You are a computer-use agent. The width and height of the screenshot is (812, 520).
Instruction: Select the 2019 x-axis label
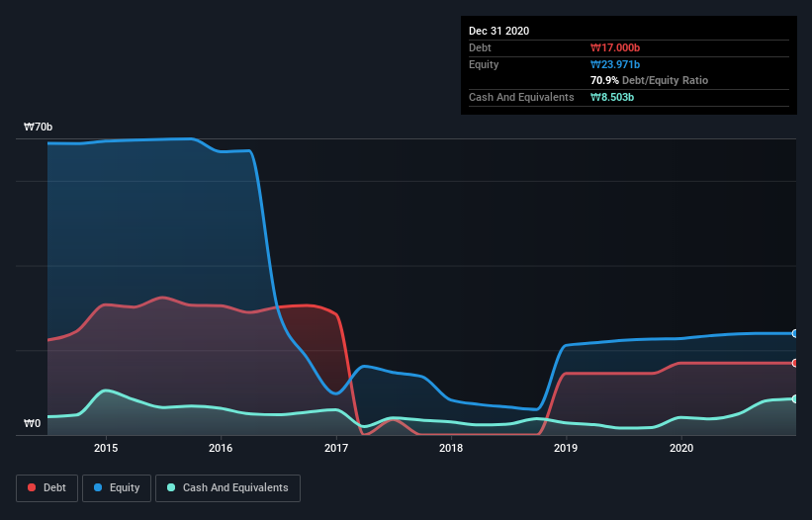tap(566, 448)
